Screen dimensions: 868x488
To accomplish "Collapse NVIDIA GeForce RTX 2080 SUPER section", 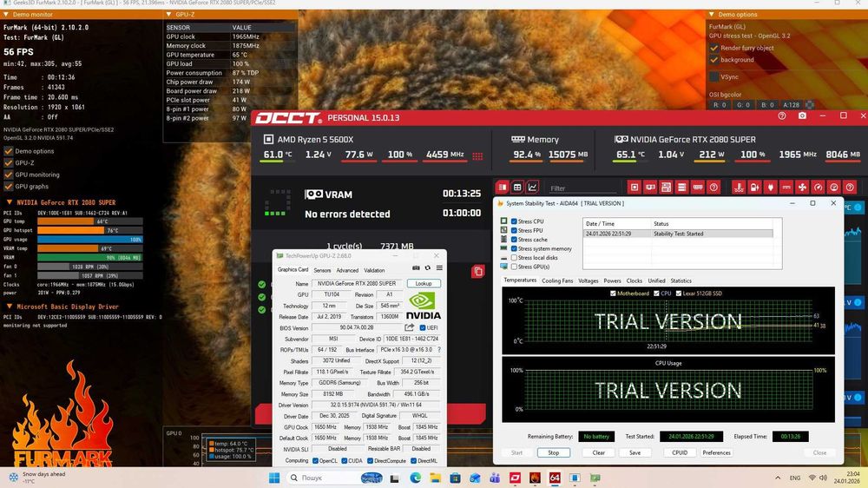I will pos(10,202).
